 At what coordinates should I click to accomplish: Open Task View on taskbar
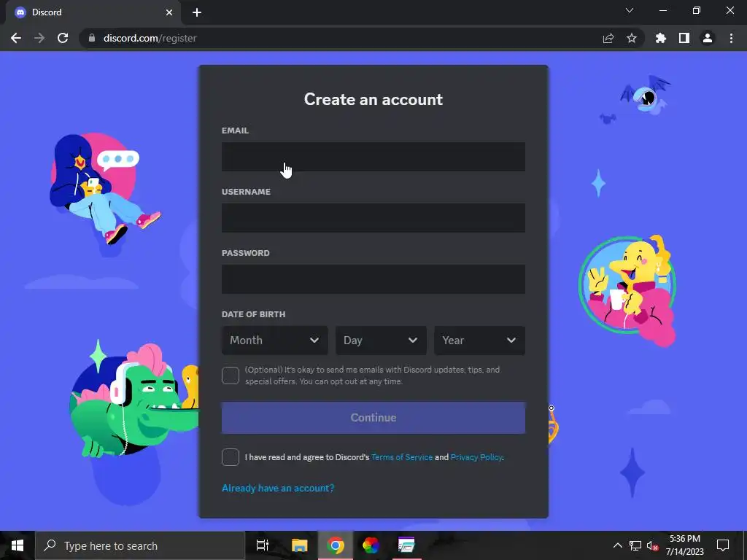(x=262, y=545)
